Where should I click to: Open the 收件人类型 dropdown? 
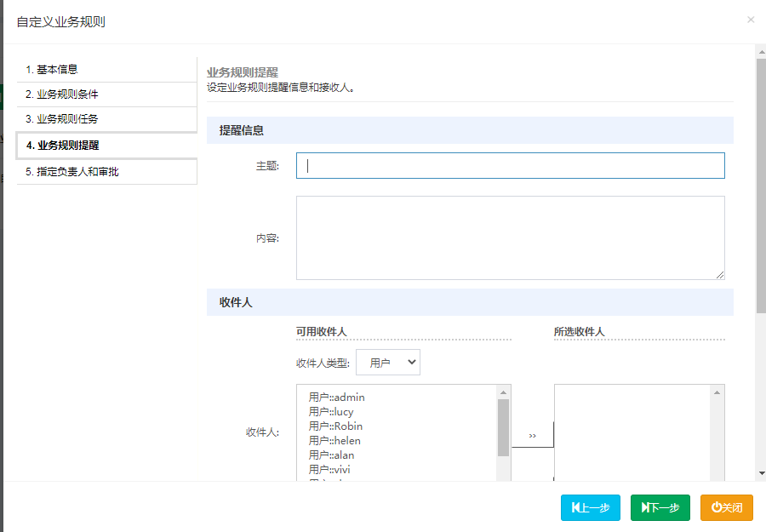pyautogui.click(x=388, y=363)
